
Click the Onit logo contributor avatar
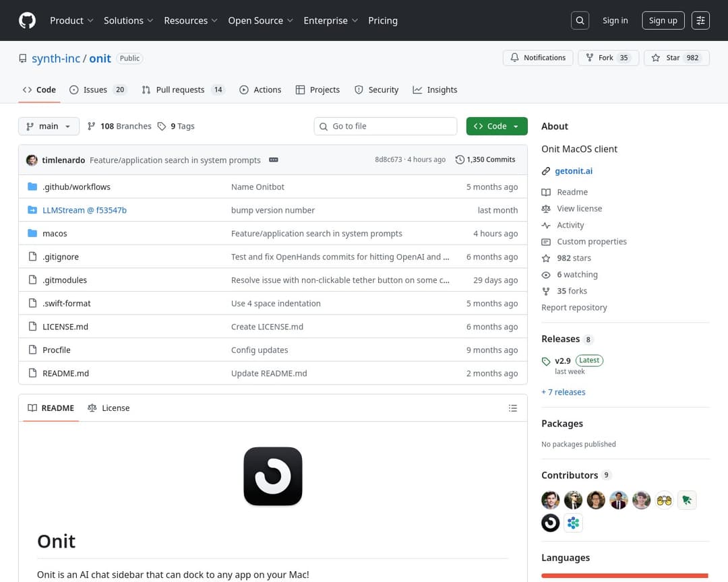coord(551,523)
